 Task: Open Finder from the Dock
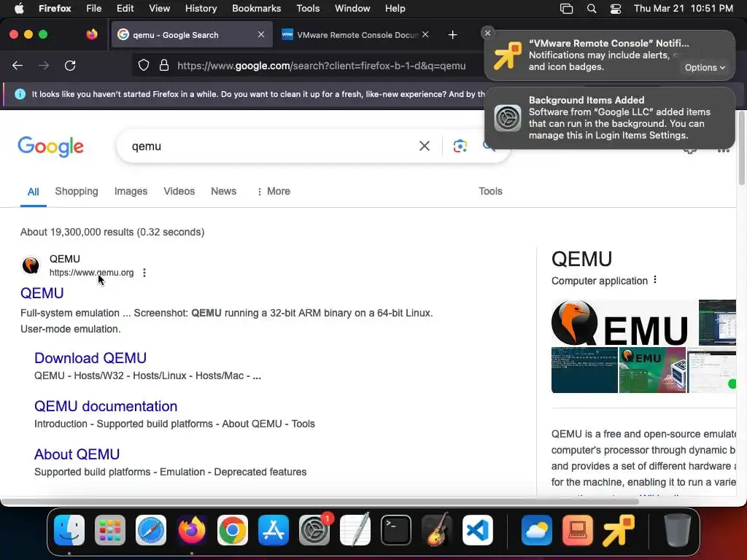[x=69, y=530]
